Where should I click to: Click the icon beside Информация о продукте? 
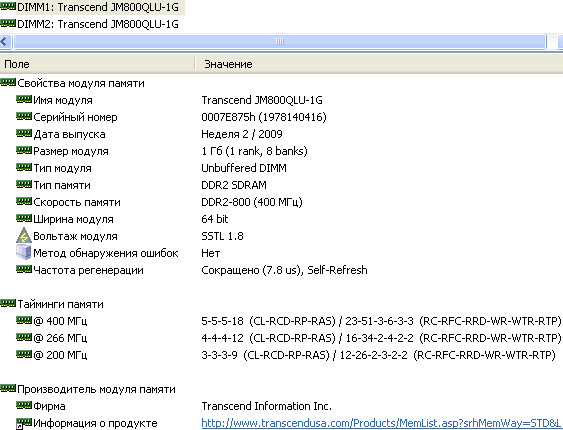click(24, 423)
